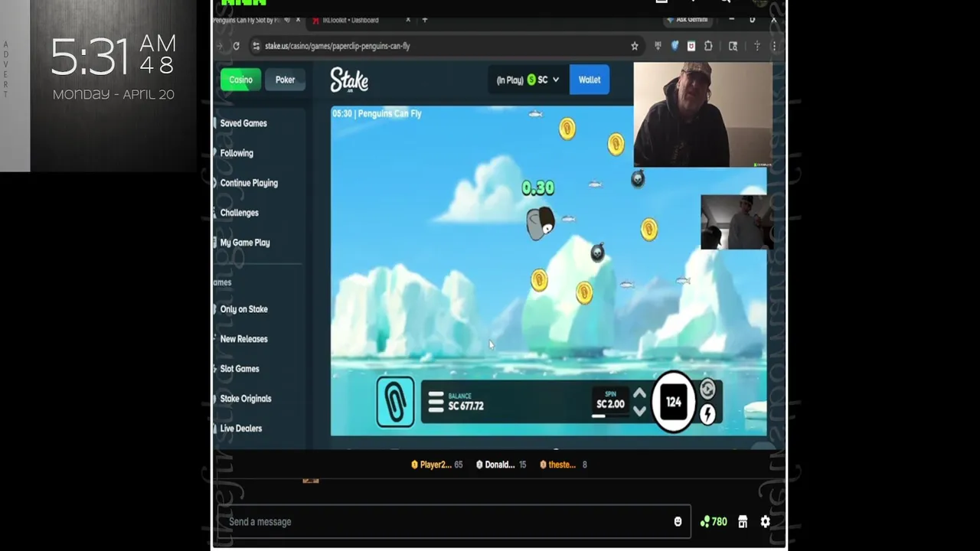980x551 pixels.
Task: Select theste leaderboard entry with 8
Action: click(563, 465)
